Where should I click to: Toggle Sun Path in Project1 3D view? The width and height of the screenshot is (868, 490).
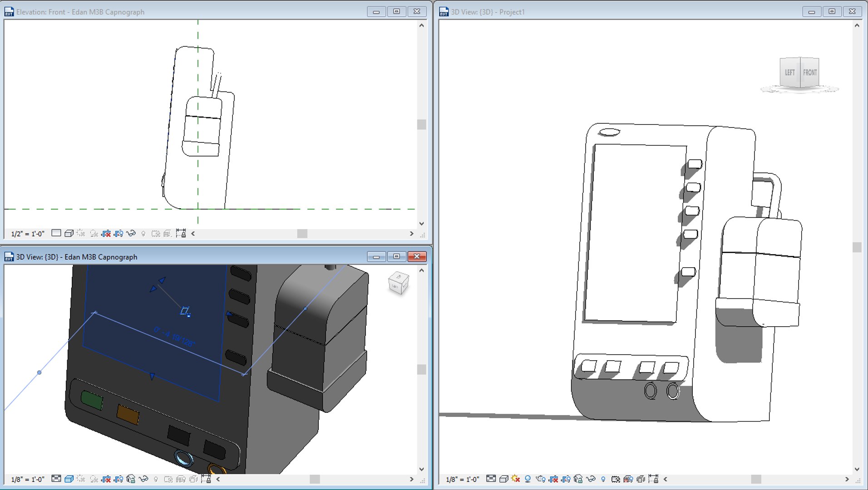coord(515,479)
